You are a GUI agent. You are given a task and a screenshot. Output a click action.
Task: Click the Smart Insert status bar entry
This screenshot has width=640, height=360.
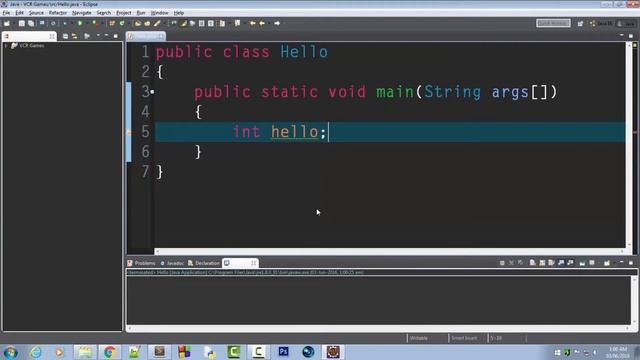point(464,338)
